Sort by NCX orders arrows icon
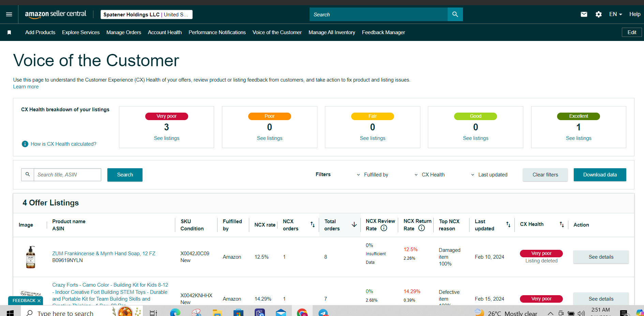Screen dimensions: 644x316 313,225
